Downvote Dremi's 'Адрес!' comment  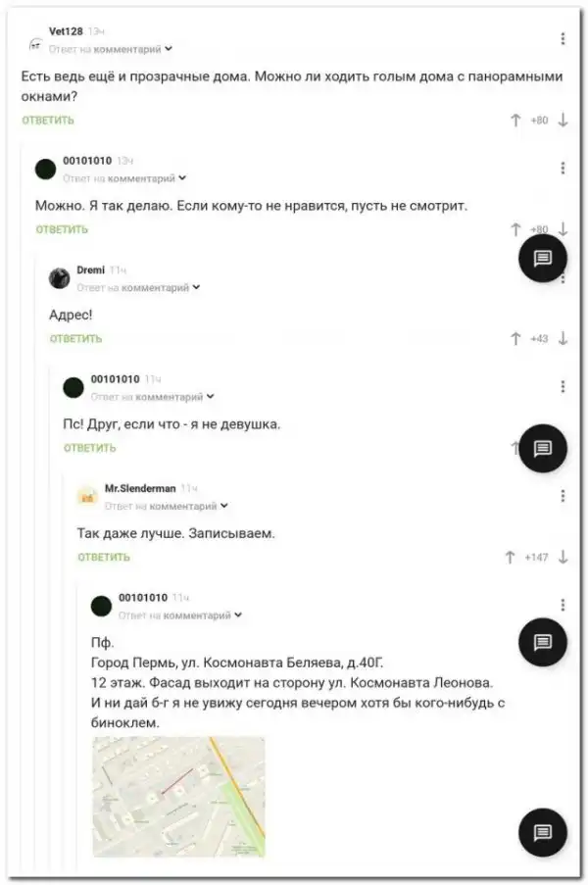pos(563,339)
